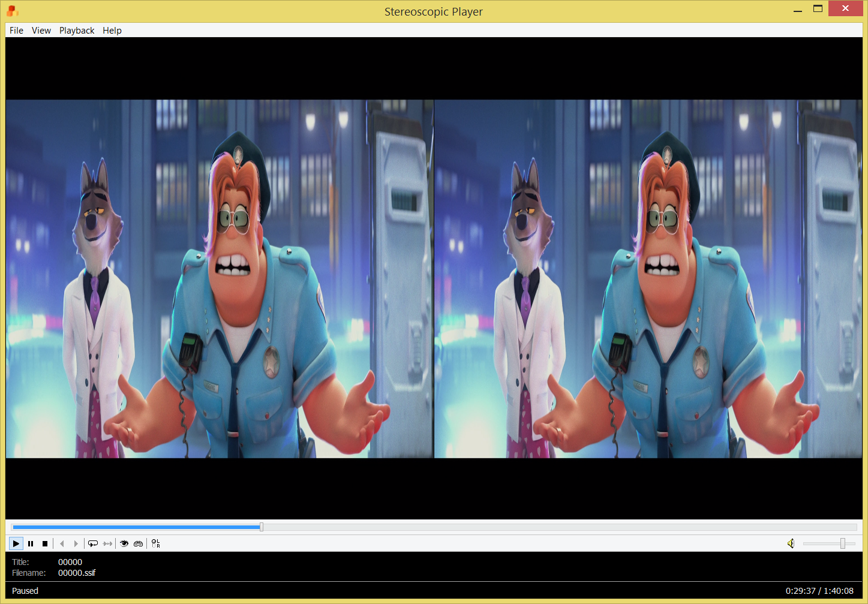868x604 pixels.
Task: Click the eye viewing method icon
Action: point(124,543)
